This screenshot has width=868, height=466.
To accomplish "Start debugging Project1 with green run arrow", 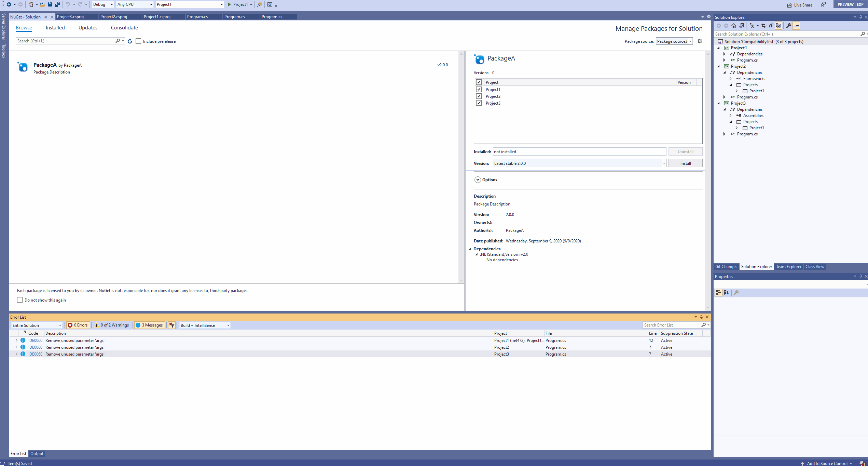I will tap(229, 4).
